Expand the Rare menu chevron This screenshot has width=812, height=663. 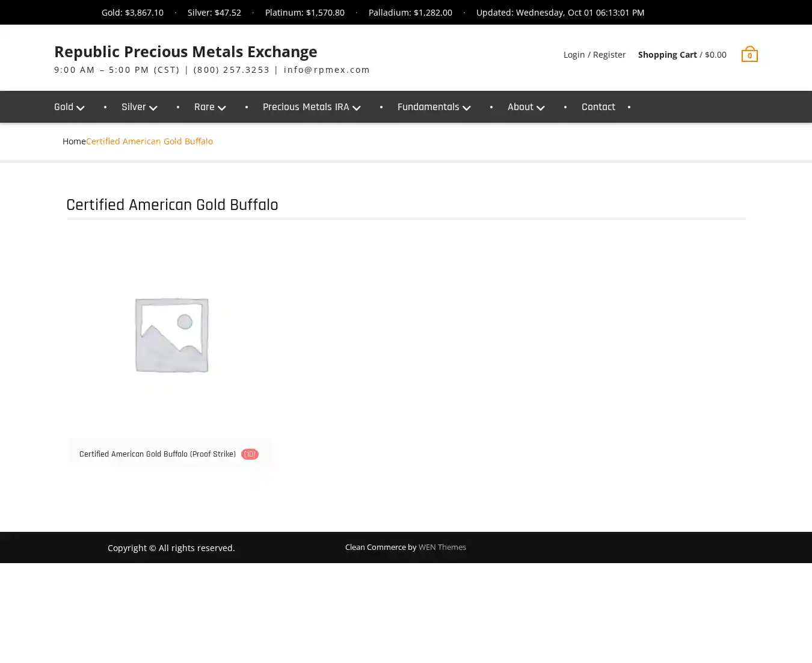coord(222,108)
